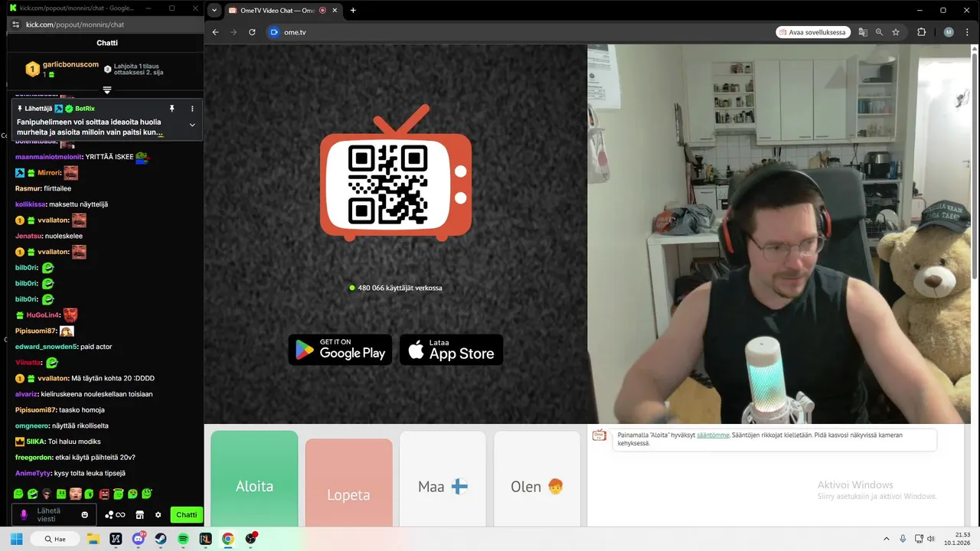Click the translate page icon in address bar

[x=863, y=32]
